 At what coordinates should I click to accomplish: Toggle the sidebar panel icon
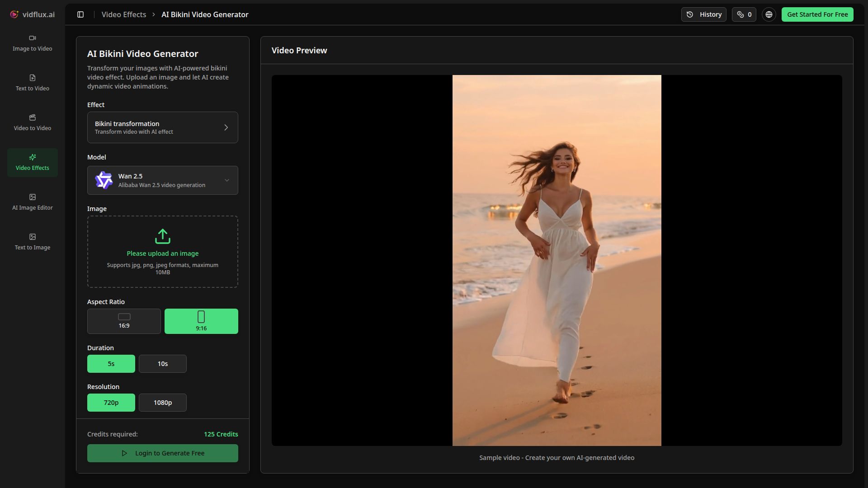click(80, 14)
